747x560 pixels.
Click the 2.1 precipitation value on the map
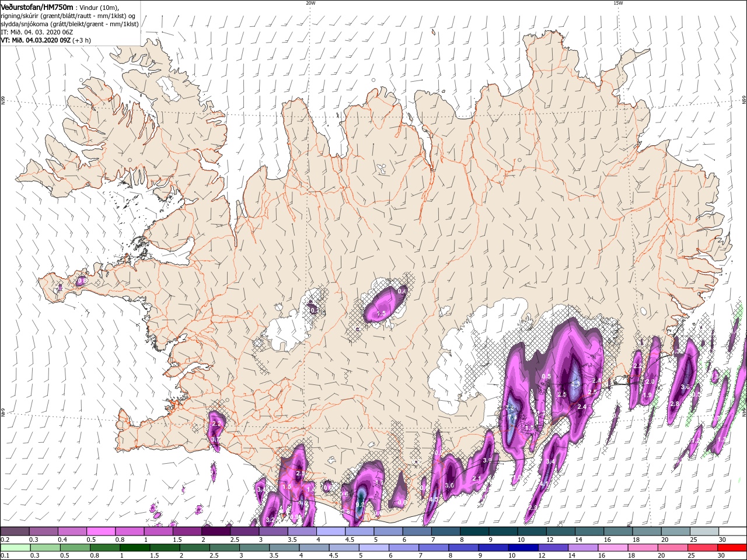[476, 478]
